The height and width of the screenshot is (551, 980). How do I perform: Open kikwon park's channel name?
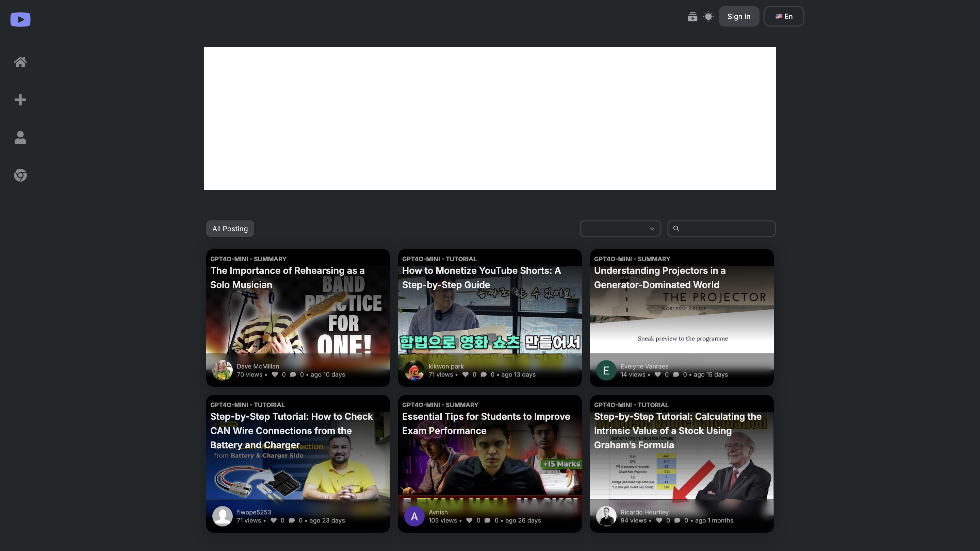click(x=446, y=366)
